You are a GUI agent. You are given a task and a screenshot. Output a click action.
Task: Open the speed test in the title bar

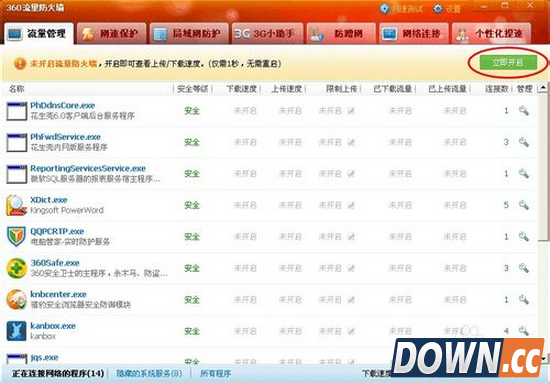pos(401,8)
